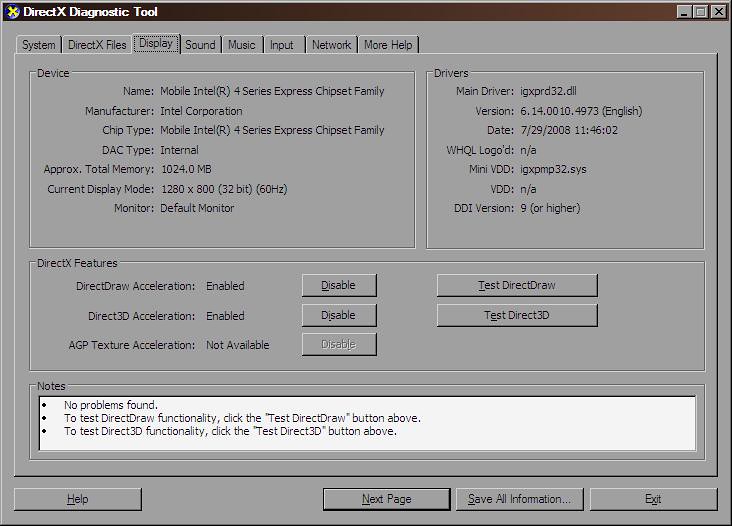Open the Music tab
The image size is (732, 526).
coord(242,45)
